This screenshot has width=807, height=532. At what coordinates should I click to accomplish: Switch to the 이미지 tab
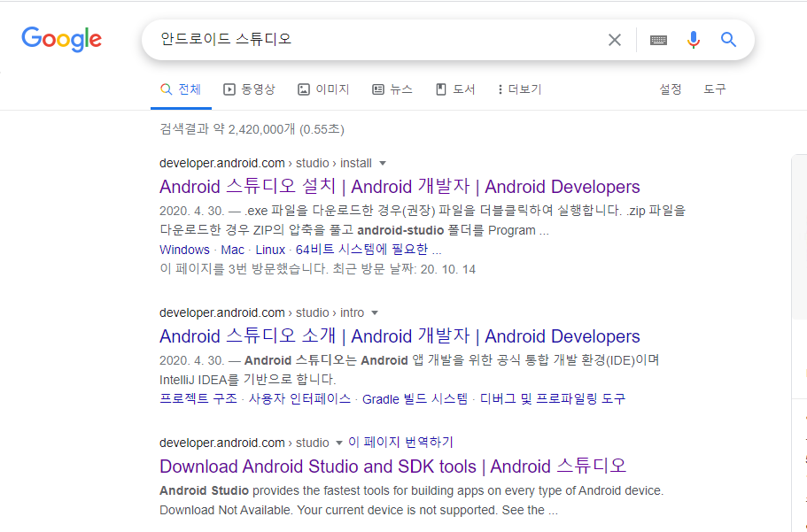(323, 89)
